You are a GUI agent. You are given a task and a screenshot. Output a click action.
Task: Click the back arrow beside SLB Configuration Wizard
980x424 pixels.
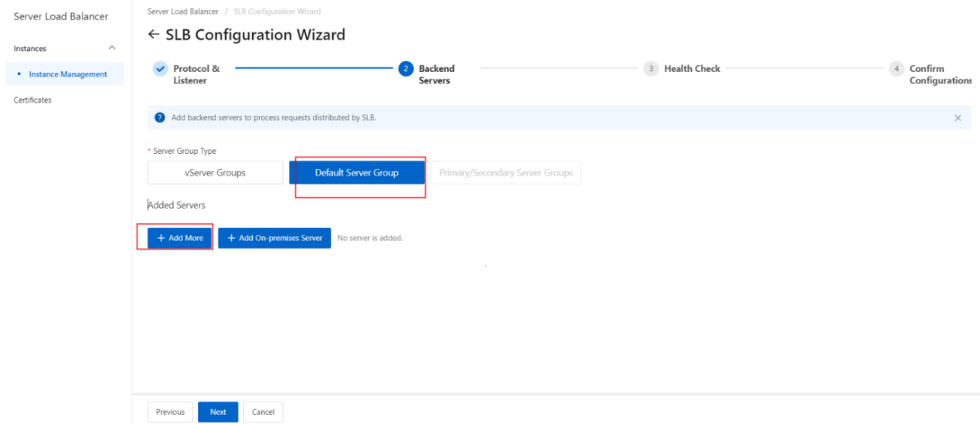pos(154,35)
